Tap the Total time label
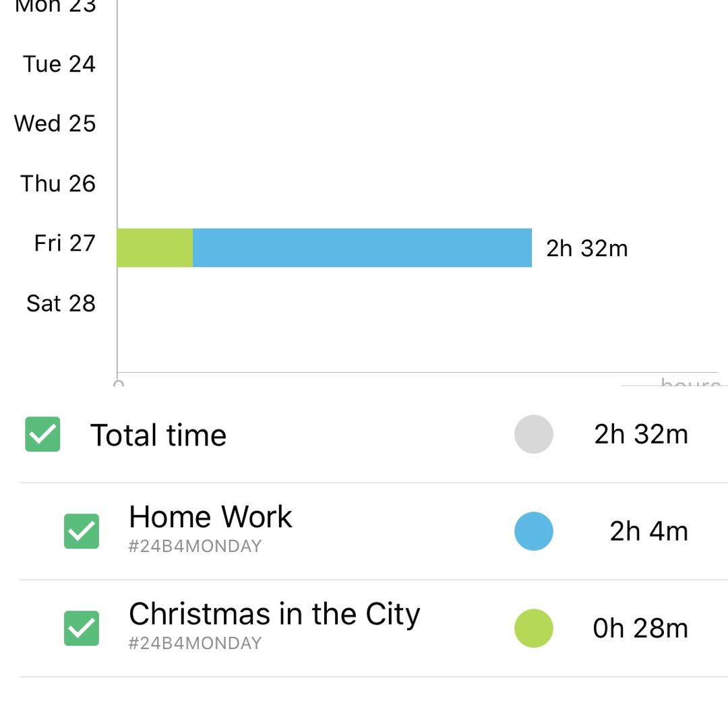Viewport: 728px width, 728px height. coord(158,435)
